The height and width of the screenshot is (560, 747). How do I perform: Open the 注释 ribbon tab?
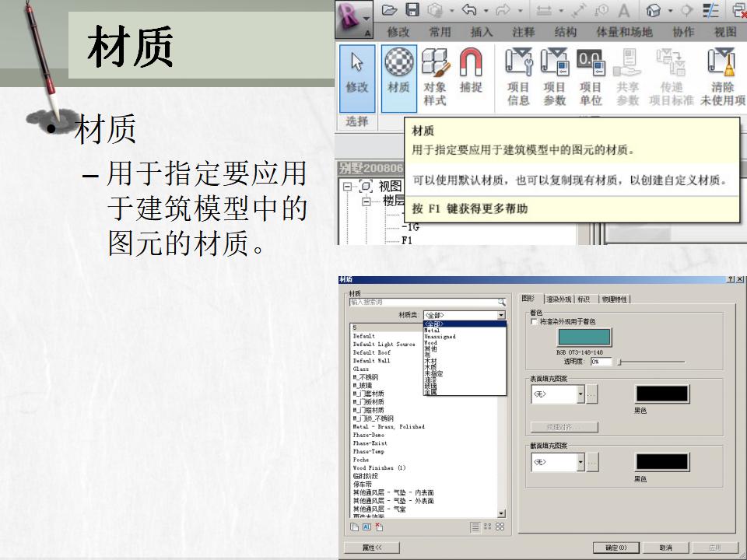[523, 32]
